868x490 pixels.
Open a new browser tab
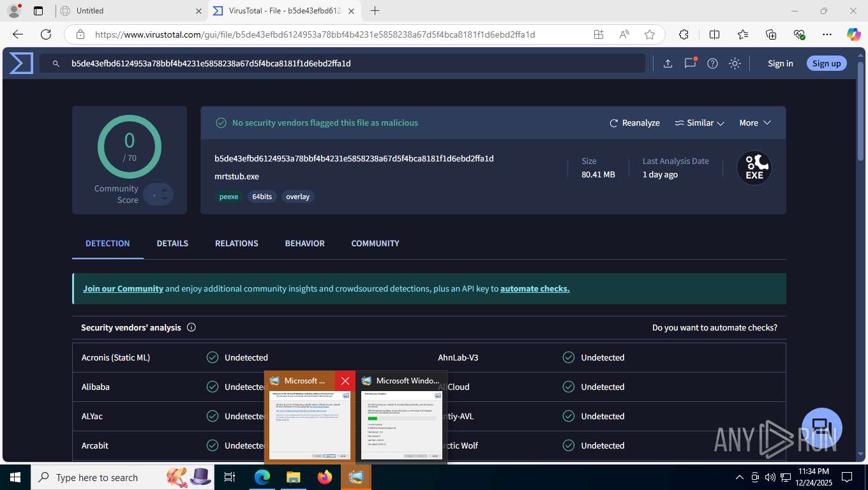click(375, 11)
